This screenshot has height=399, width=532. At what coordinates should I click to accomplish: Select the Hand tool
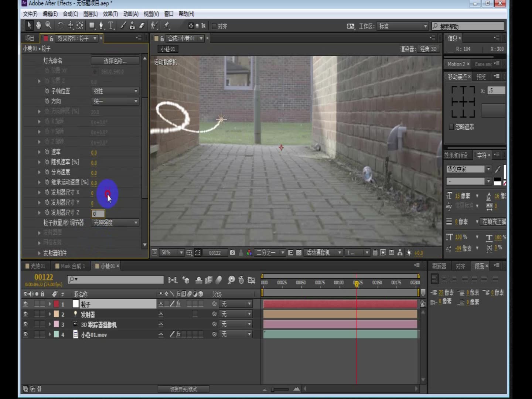pos(38,25)
